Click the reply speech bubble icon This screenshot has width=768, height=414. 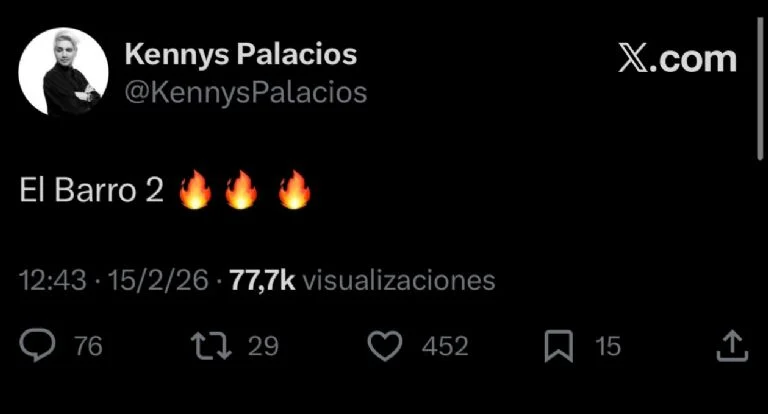pos(37,345)
